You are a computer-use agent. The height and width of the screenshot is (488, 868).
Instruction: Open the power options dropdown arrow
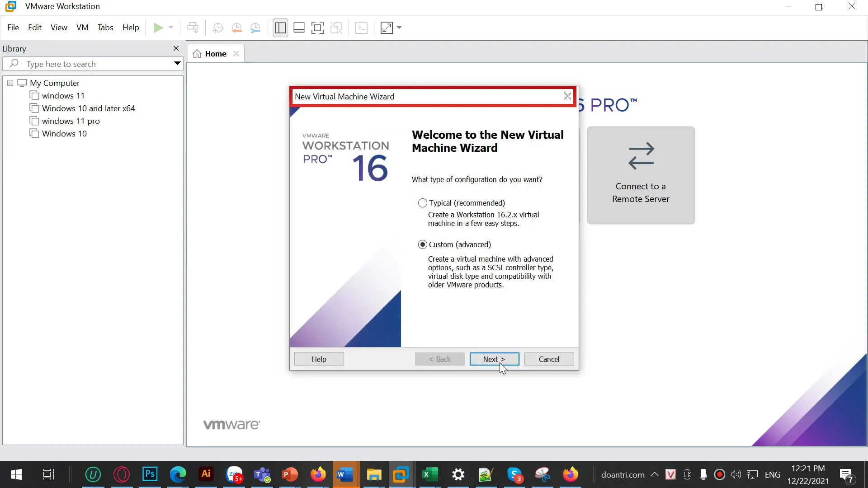click(x=171, y=28)
